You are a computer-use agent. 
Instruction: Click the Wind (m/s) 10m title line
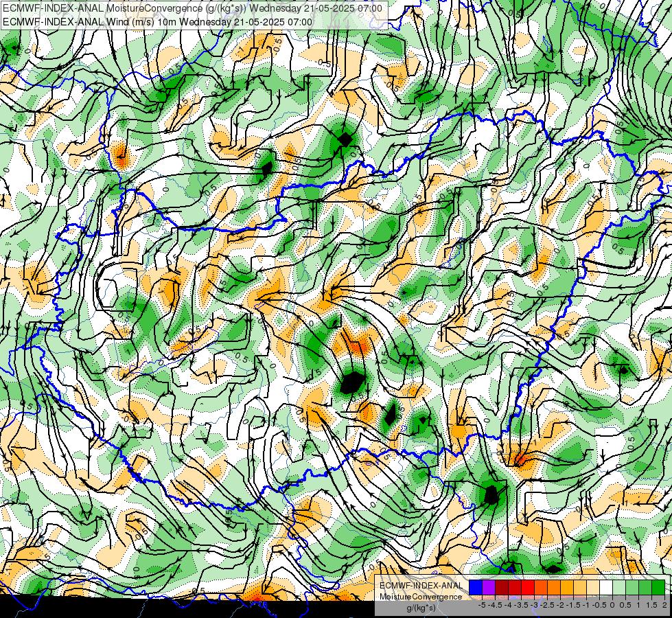click(x=157, y=22)
